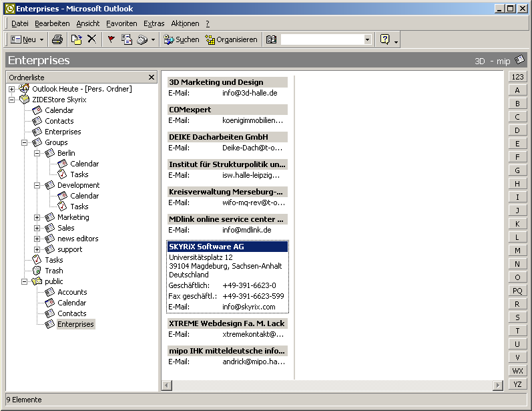Click the Tasks icon below support
The height and width of the screenshot is (411, 532).
pos(37,260)
